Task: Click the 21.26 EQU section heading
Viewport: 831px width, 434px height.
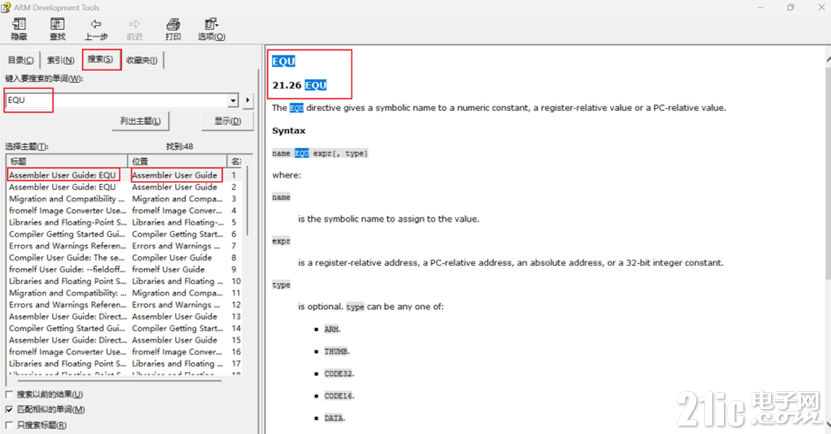Action: click(x=299, y=85)
